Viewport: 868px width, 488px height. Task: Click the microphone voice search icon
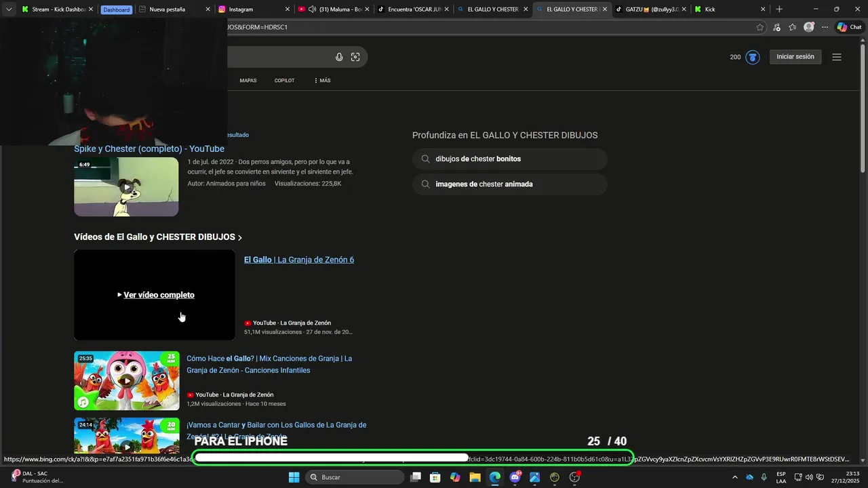click(339, 57)
